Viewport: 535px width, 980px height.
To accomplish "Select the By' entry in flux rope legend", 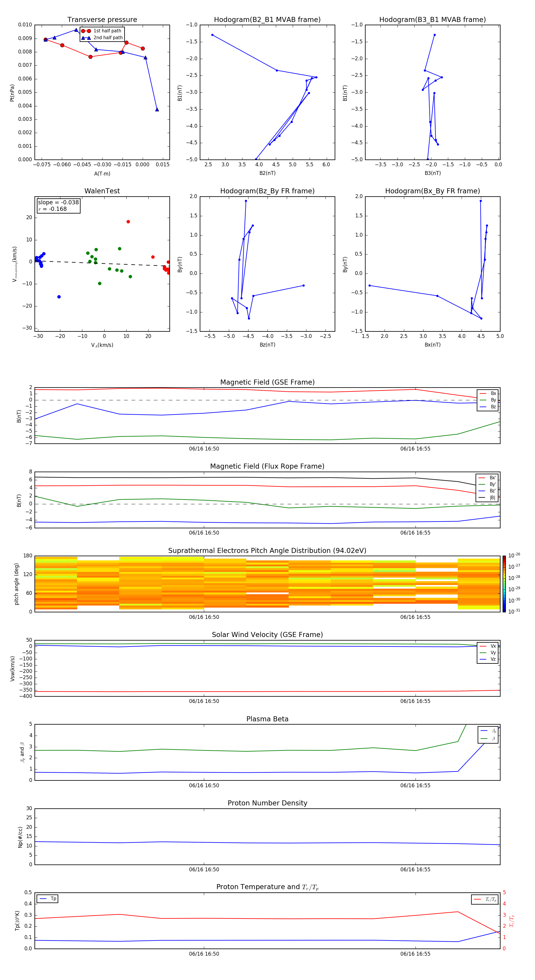I will click(x=487, y=484).
